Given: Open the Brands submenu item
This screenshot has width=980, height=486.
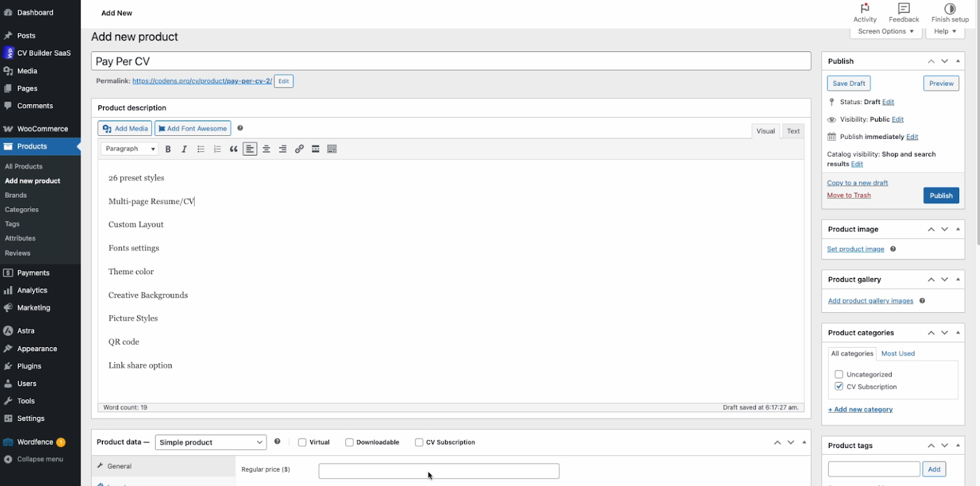Looking at the screenshot, I should (16, 195).
